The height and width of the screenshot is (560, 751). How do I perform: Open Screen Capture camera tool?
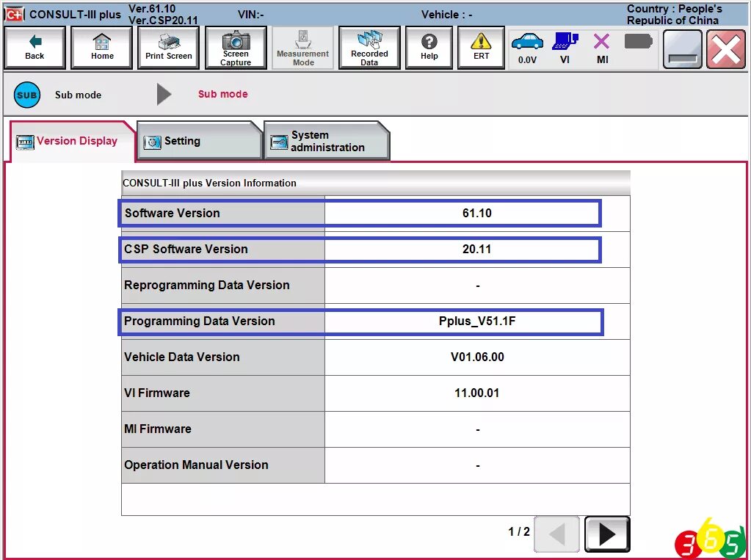236,48
